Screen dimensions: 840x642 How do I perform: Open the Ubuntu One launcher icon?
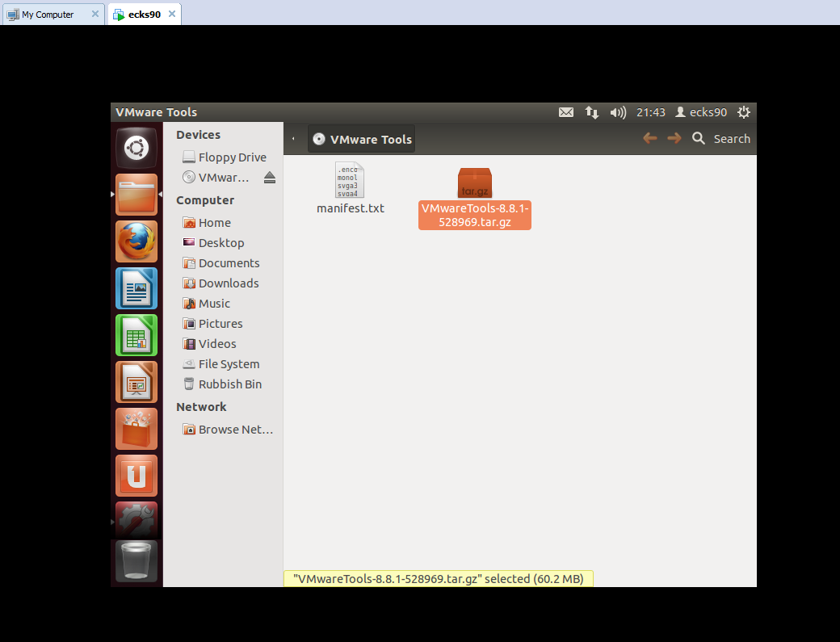click(x=136, y=476)
